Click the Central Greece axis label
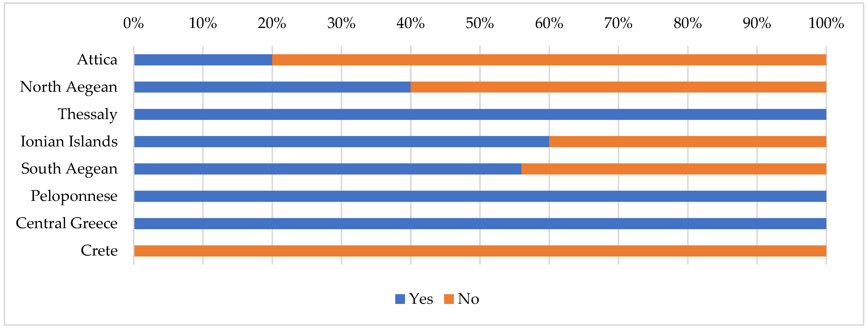868x329 pixels. pos(67,224)
